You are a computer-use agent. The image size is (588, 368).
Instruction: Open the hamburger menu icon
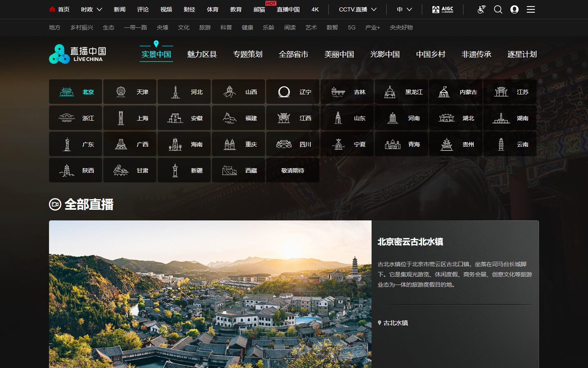[x=531, y=9]
